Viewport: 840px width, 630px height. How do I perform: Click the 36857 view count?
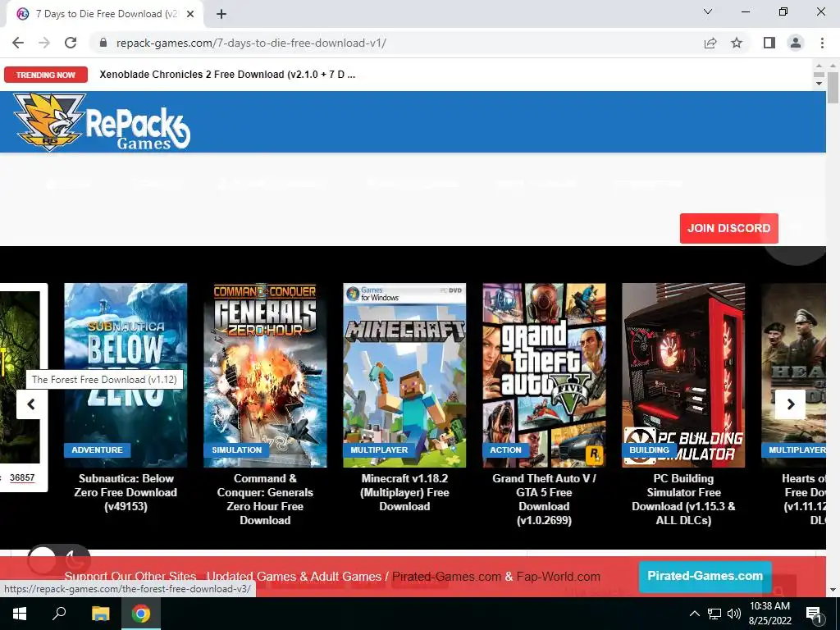[22, 478]
